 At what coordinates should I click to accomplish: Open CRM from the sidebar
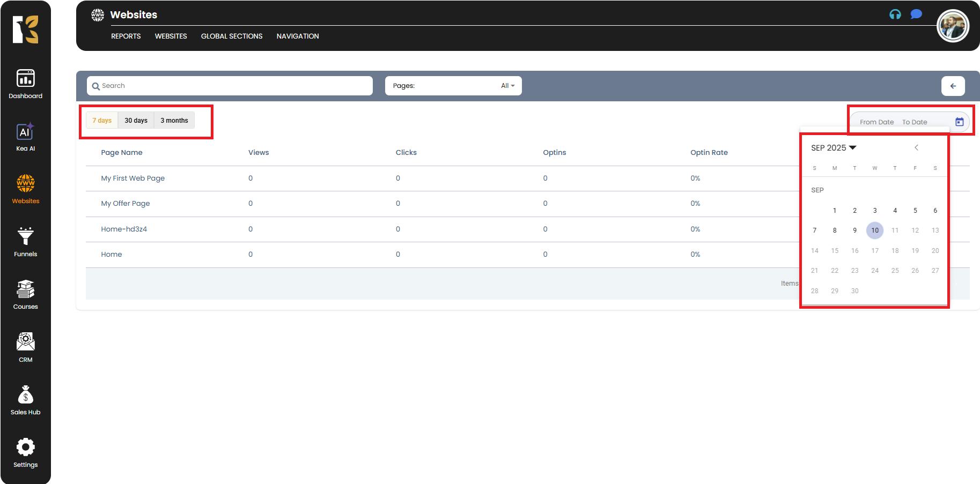click(x=25, y=342)
